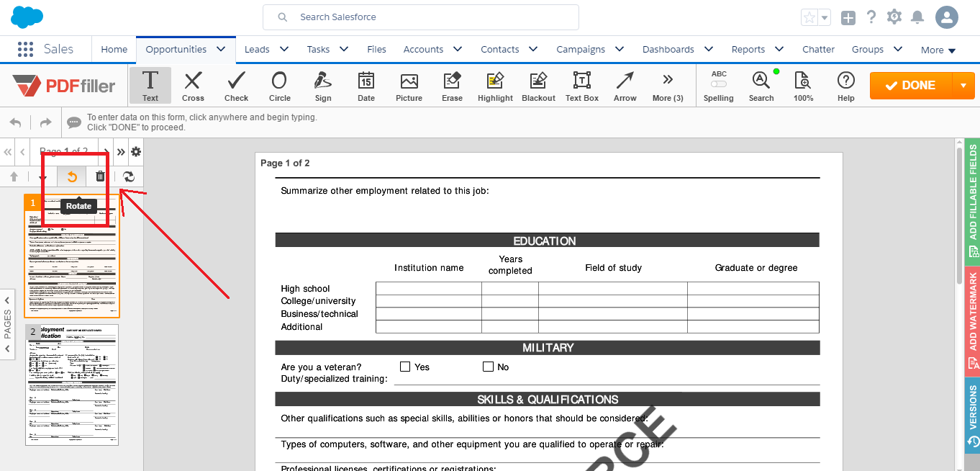Open the user profile avatar
980x471 pixels.
[x=947, y=17]
